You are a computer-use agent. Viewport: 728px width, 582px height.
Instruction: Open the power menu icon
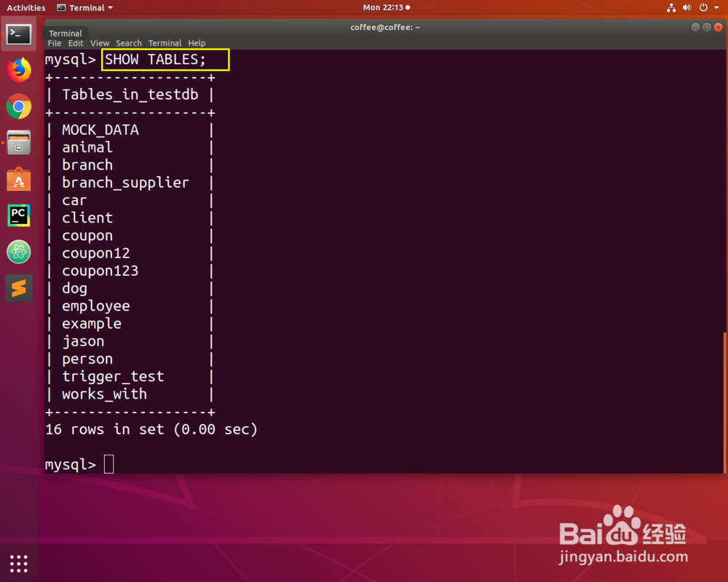click(703, 7)
